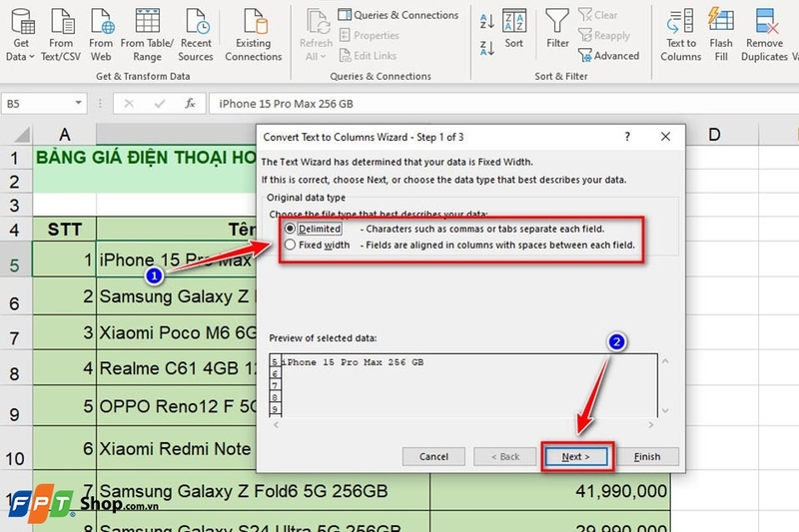Screen dimensions: 799x532
Task: Select the Realme C61 cell
Action: (x=177, y=368)
